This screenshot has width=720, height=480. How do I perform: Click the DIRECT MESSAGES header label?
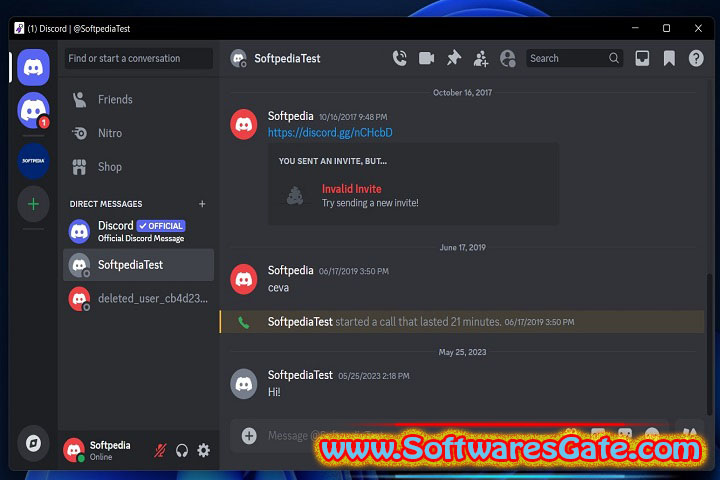pos(106,203)
